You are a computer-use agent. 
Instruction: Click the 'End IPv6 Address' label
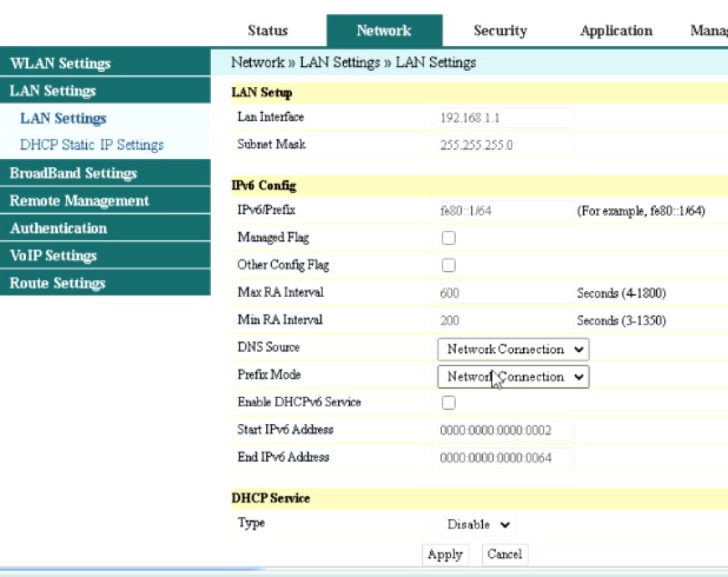point(283,457)
